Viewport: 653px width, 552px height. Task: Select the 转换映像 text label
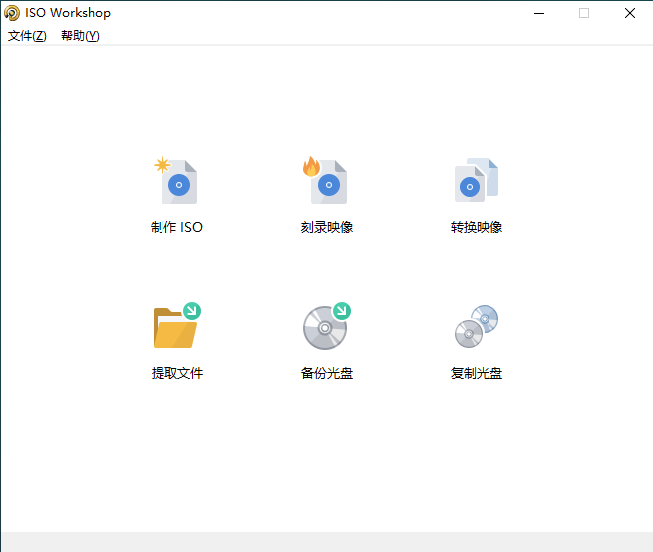click(x=476, y=227)
